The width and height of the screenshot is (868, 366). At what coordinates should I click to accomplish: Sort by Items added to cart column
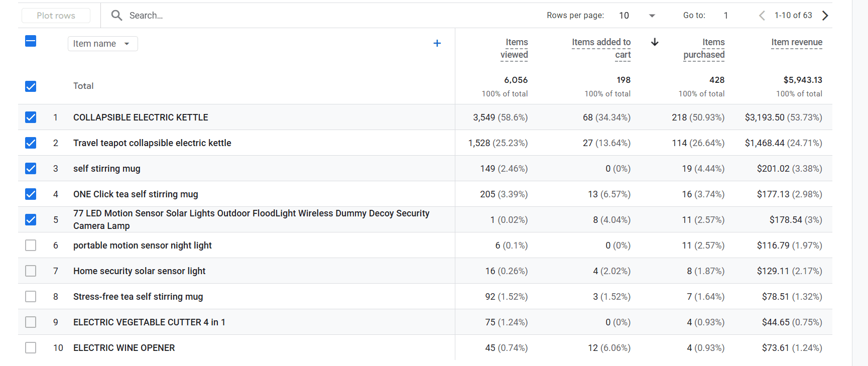click(601, 49)
